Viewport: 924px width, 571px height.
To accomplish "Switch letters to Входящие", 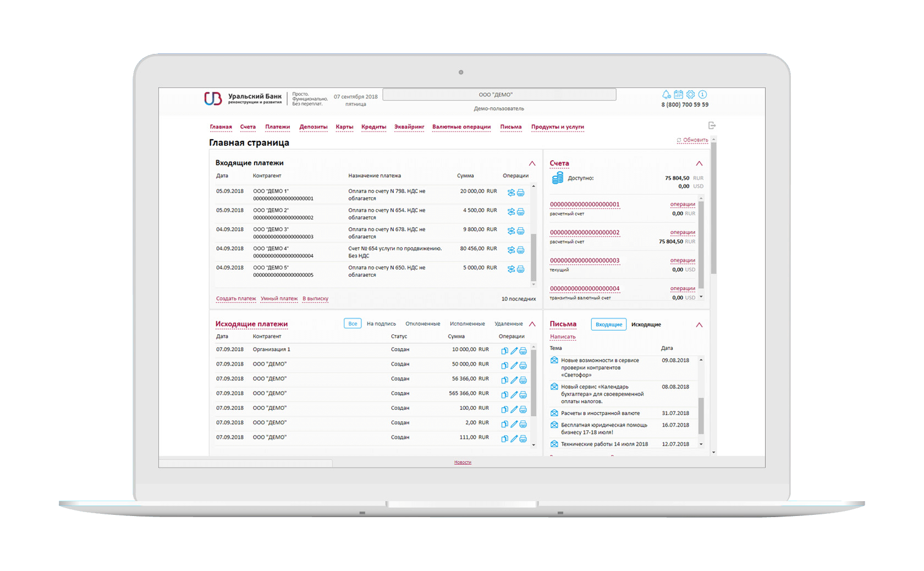I will (x=609, y=325).
